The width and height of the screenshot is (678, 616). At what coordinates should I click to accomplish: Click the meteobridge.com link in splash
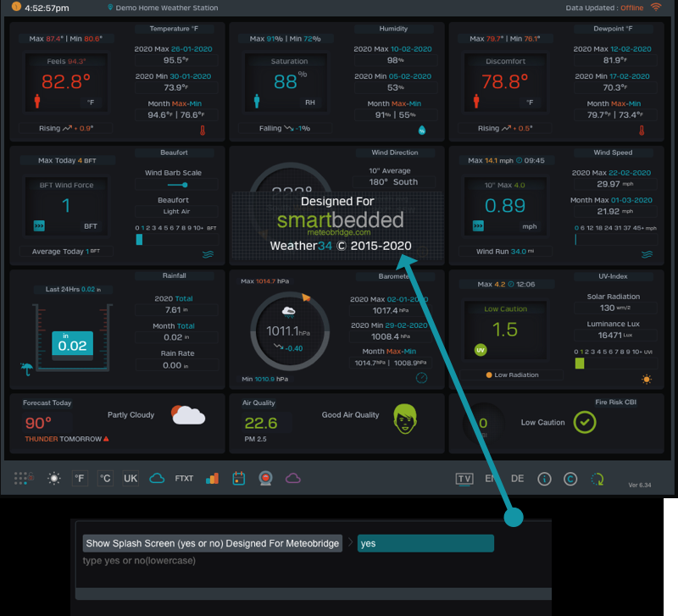tap(338, 232)
